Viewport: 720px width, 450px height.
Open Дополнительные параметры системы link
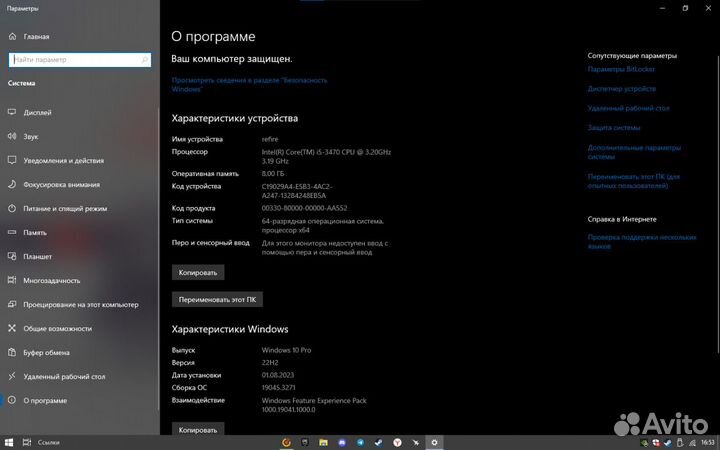634,152
